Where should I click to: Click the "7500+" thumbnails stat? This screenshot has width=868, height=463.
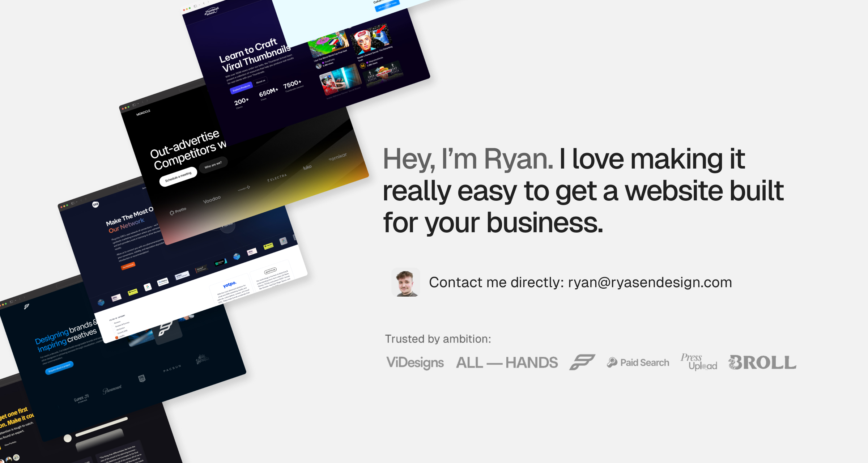tap(293, 85)
